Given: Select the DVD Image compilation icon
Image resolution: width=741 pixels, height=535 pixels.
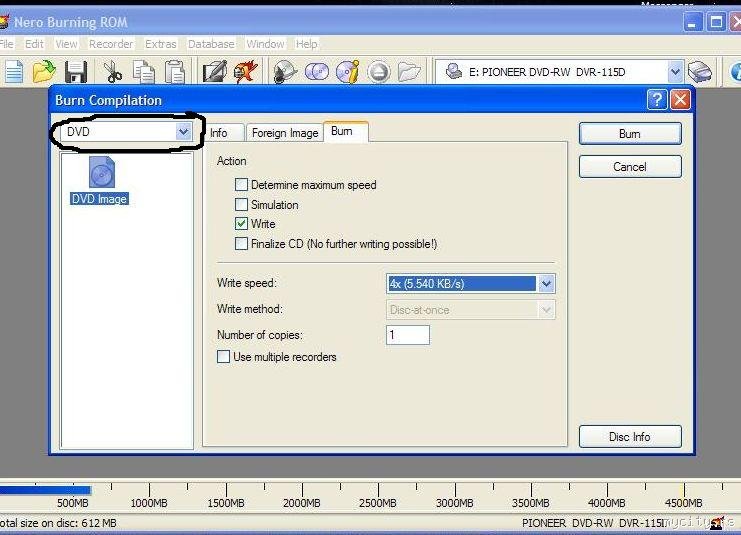Looking at the screenshot, I should (100, 181).
